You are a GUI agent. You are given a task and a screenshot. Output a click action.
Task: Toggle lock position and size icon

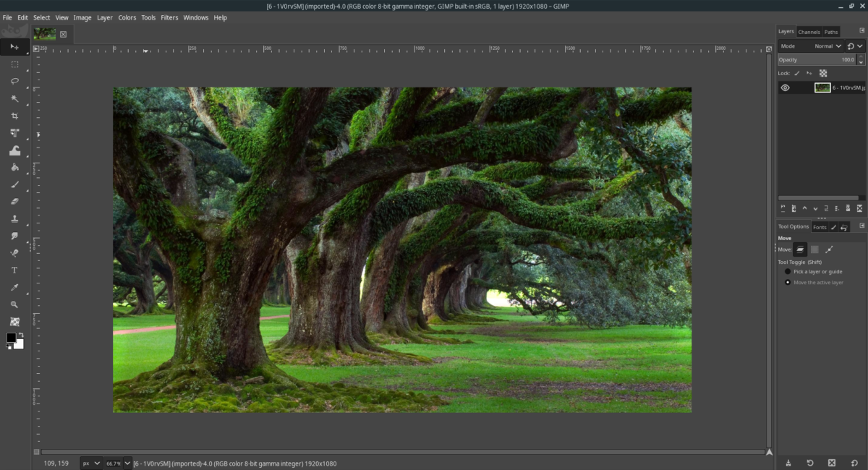[809, 73]
